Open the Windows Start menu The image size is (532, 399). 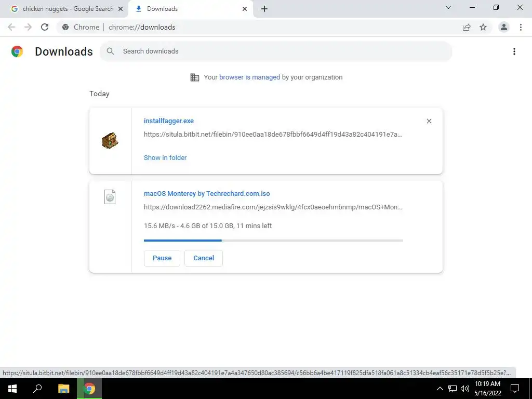pyautogui.click(x=12, y=389)
